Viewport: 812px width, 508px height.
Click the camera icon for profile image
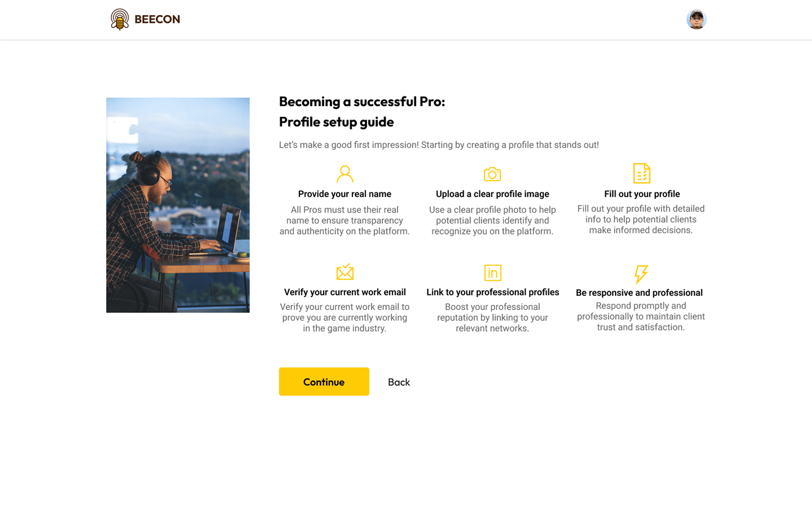[492, 174]
